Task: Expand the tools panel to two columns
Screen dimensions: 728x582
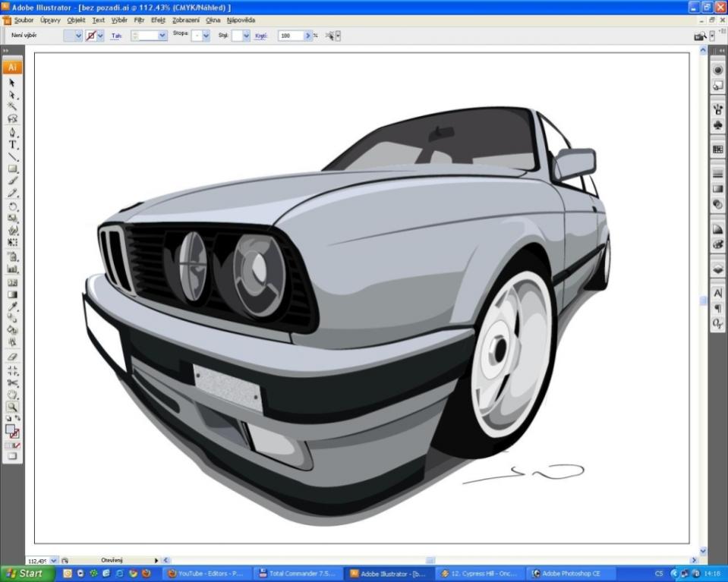Action: (6, 51)
